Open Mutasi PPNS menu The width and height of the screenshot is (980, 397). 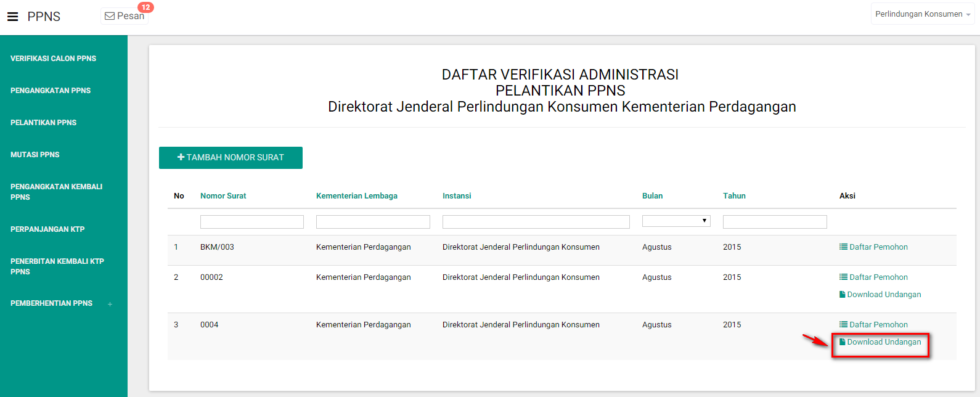tap(35, 155)
